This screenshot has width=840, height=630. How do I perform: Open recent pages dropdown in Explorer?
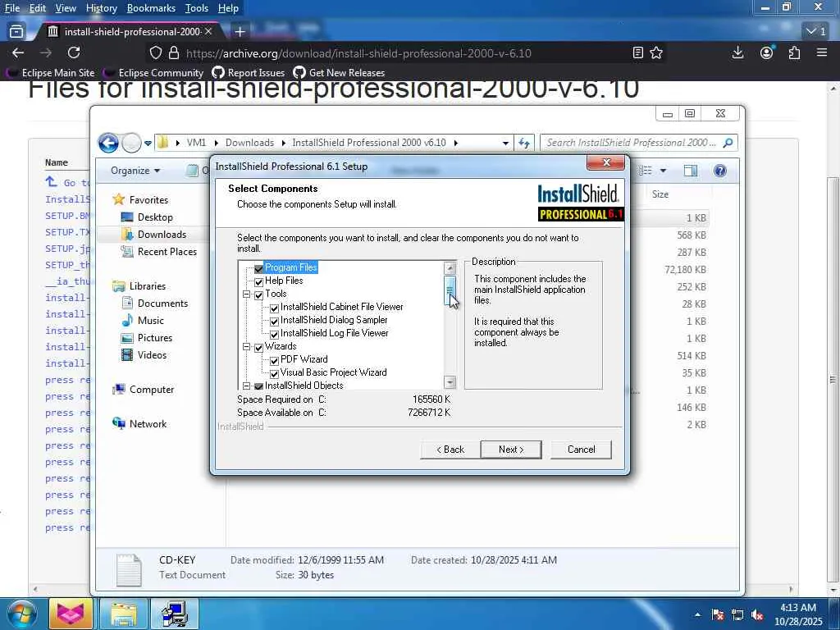point(148,143)
